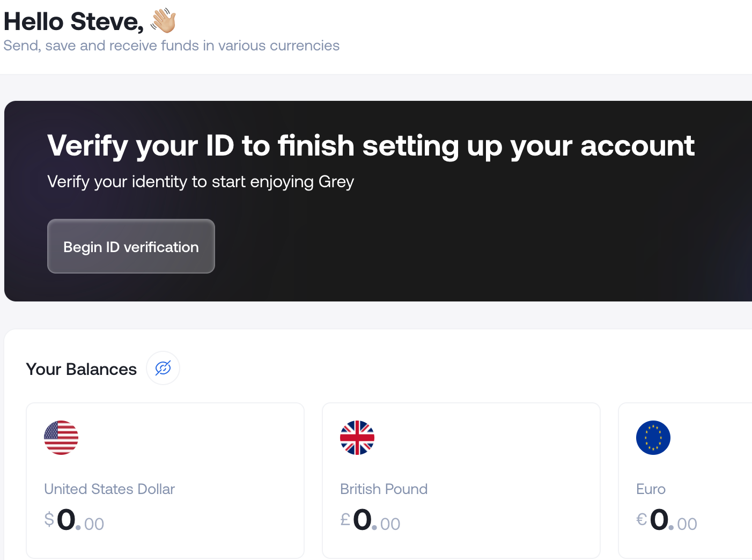
Task: Click the Begin ID verification button
Action: [131, 246]
